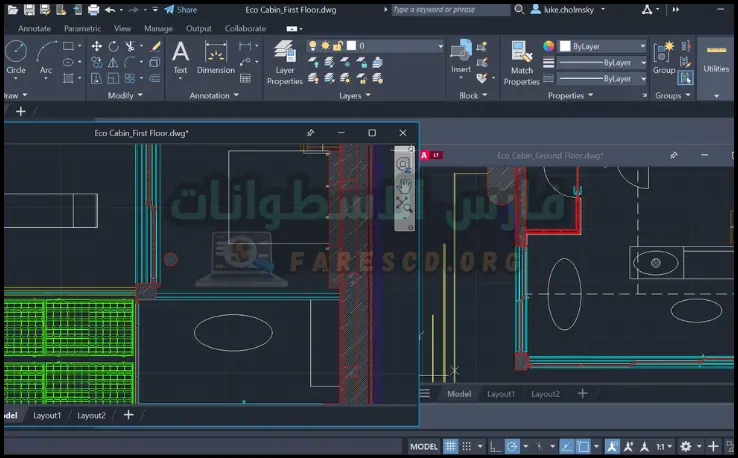738x458 pixels.
Task: Select the Arc drawing tool
Action: click(x=46, y=56)
